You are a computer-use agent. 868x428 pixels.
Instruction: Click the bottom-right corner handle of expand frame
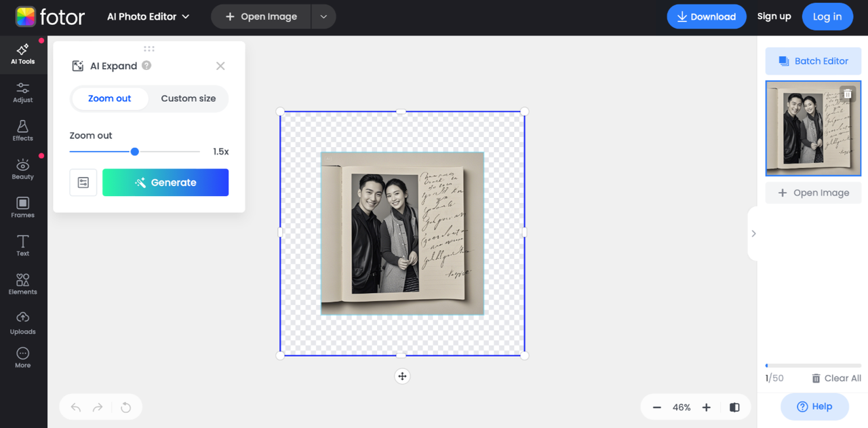(525, 355)
